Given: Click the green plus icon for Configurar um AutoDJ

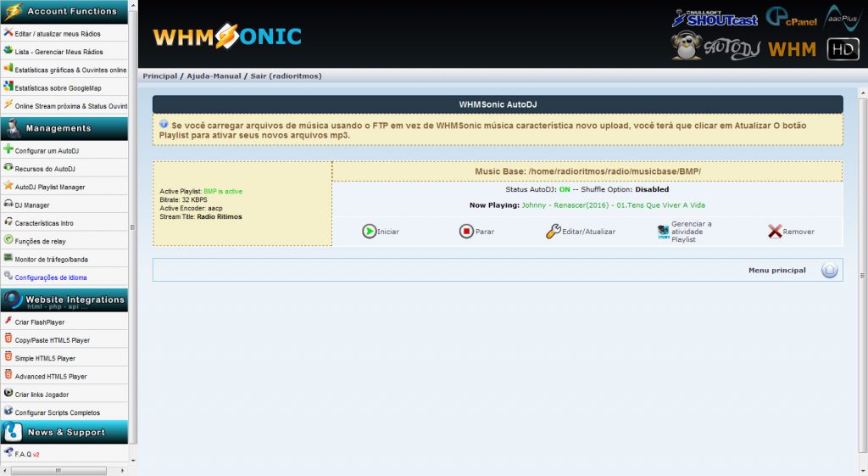Looking at the screenshot, I should click(x=8, y=148).
